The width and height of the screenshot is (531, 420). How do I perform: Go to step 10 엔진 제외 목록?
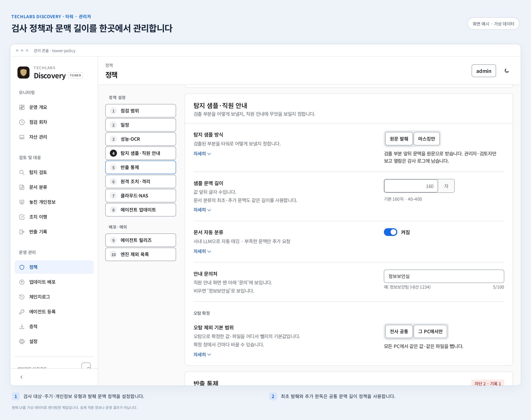(140, 254)
